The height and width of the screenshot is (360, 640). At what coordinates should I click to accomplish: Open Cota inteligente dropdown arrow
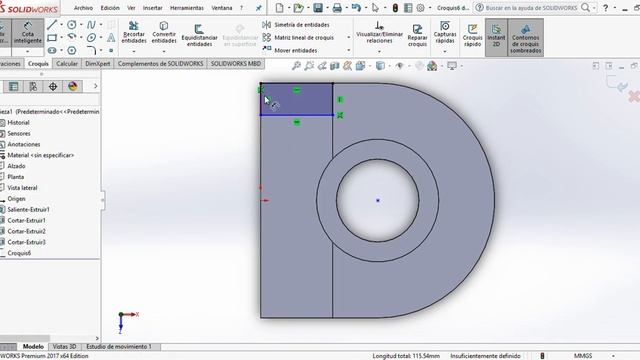(28, 52)
